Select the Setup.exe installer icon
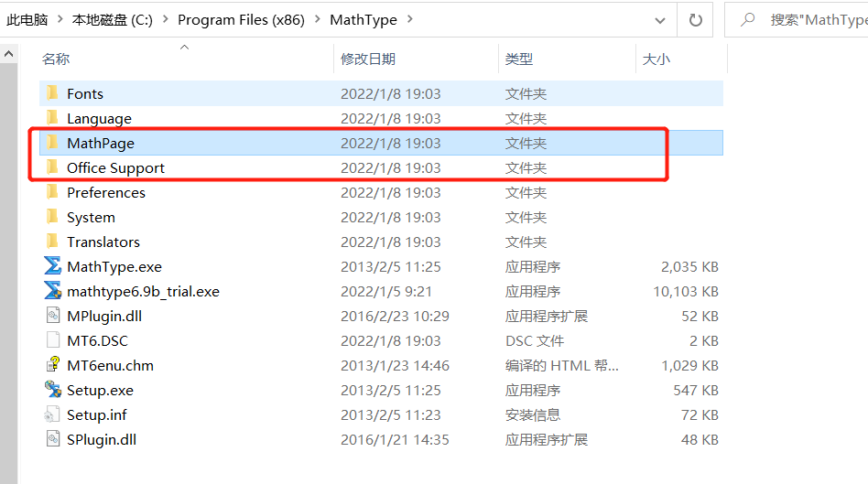Screen dimensions: 868x484 click(x=52, y=390)
